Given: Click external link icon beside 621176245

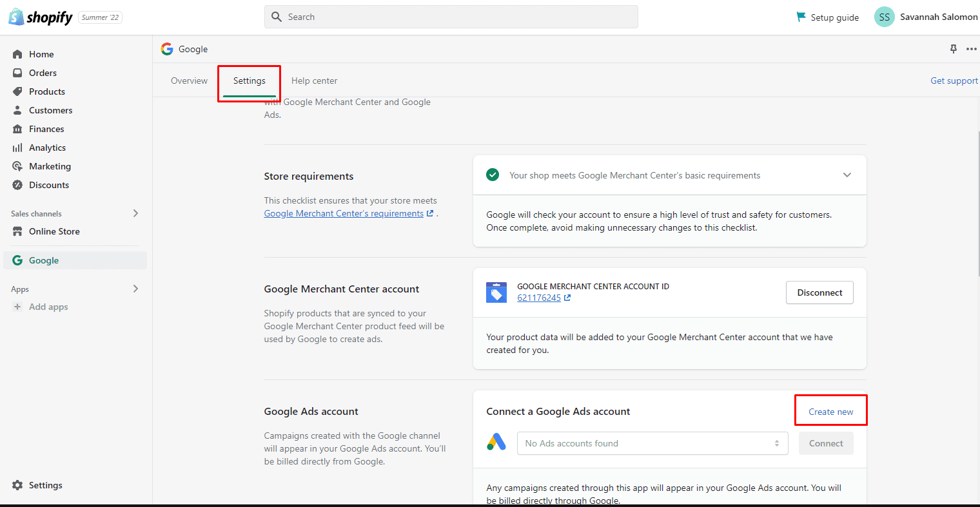Looking at the screenshot, I should point(567,298).
